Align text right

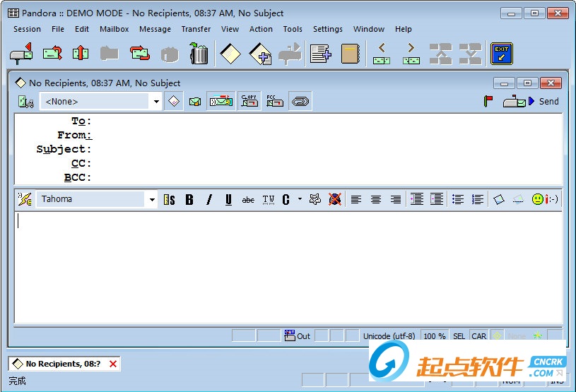click(x=396, y=199)
